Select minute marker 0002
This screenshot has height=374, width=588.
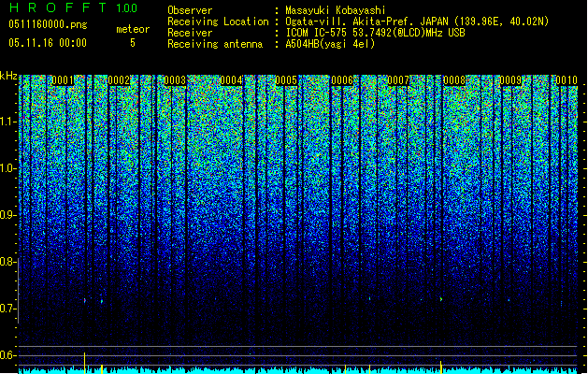[x=119, y=80]
